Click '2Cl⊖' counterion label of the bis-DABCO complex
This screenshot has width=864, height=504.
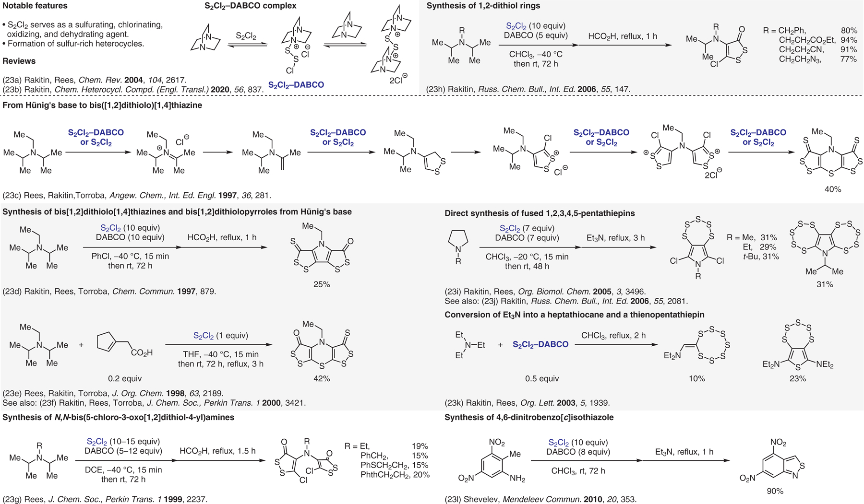coord(398,80)
